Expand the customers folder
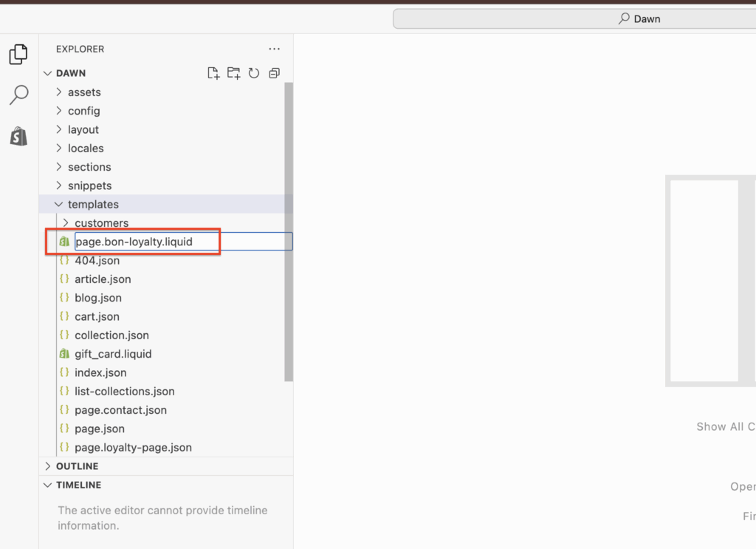This screenshot has height=549, width=756. click(101, 223)
